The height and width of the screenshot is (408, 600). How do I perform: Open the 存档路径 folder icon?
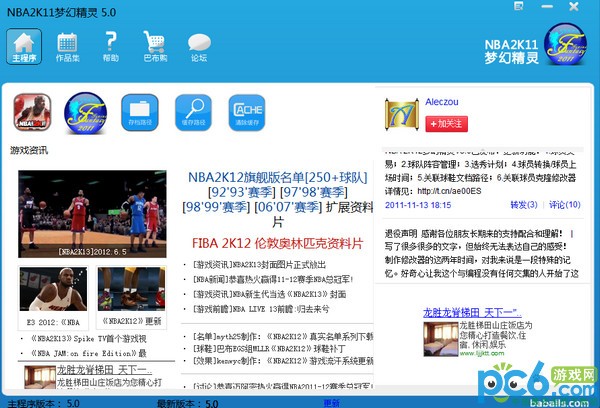pyautogui.click(x=140, y=113)
